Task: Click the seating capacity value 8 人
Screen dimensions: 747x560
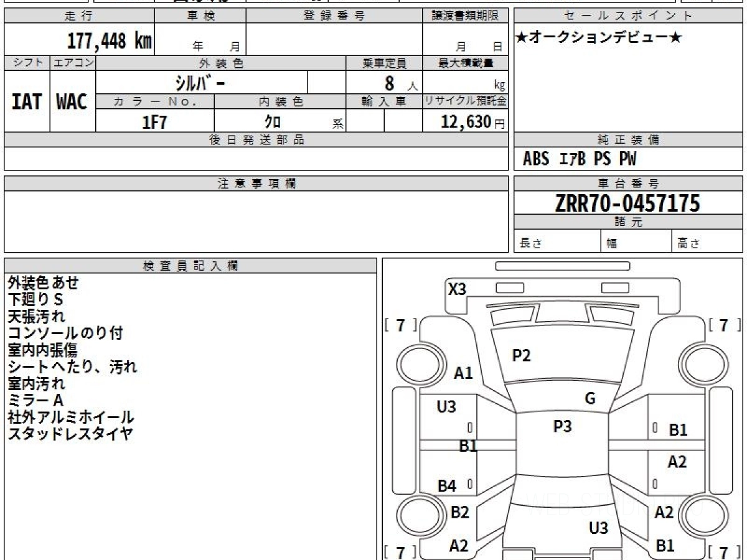Action: click(x=401, y=83)
